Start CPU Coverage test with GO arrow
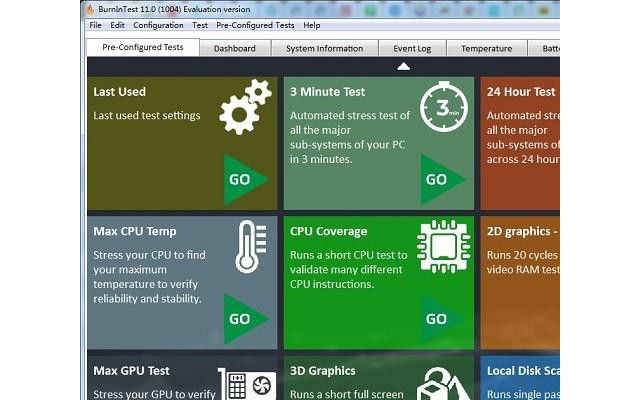This screenshot has width=640, height=400. (x=443, y=319)
